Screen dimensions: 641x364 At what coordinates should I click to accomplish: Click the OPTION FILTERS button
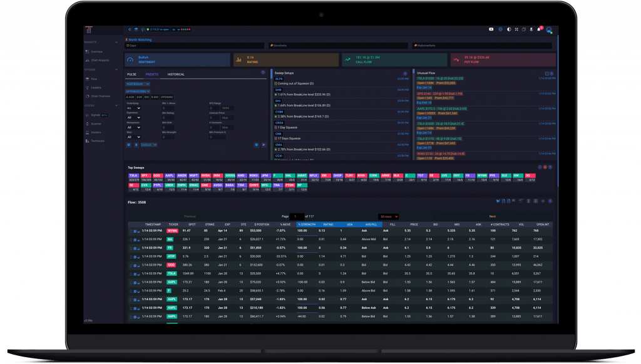pos(138,91)
